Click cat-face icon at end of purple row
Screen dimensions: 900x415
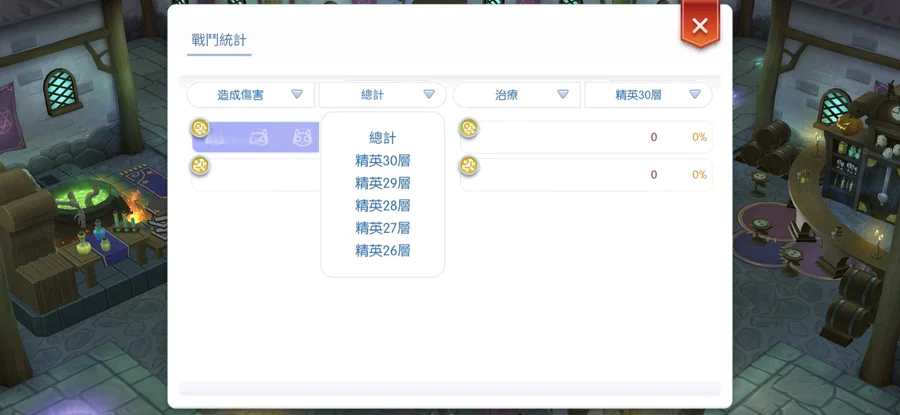pos(302,137)
